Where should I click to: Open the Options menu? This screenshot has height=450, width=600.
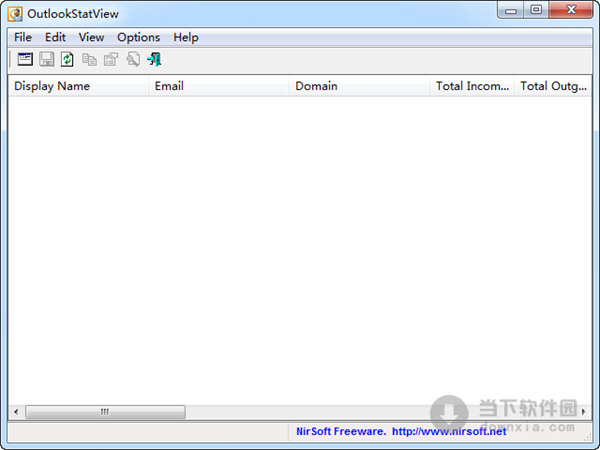click(139, 38)
